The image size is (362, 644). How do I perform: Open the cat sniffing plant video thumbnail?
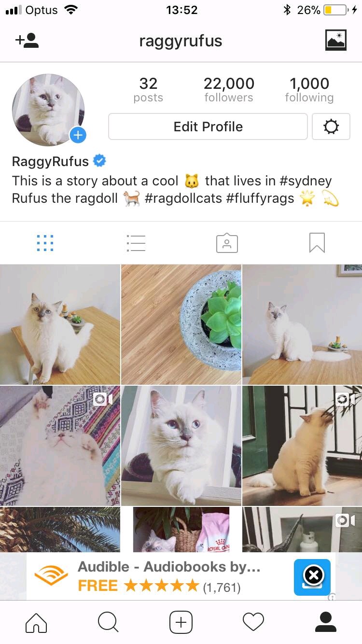point(302,446)
